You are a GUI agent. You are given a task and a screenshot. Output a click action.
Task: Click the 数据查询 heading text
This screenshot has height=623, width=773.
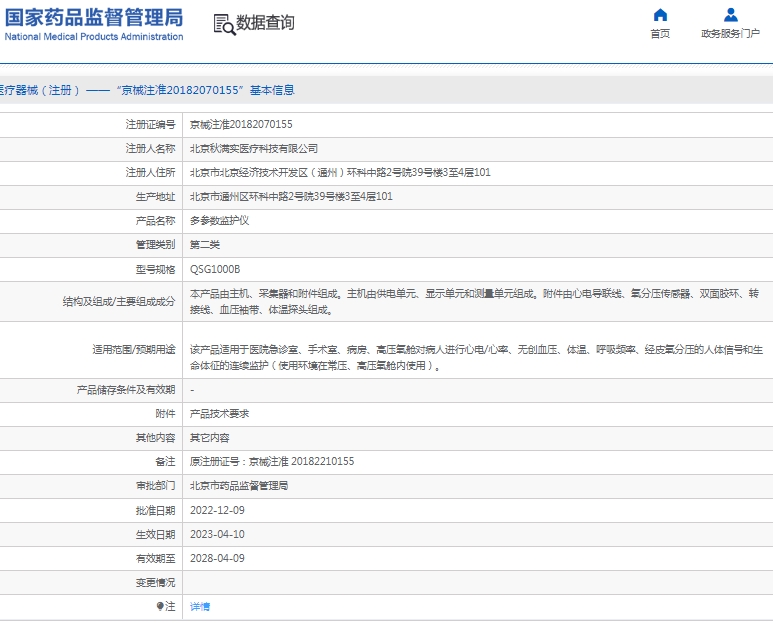pyautogui.click(x=265, y=23)
